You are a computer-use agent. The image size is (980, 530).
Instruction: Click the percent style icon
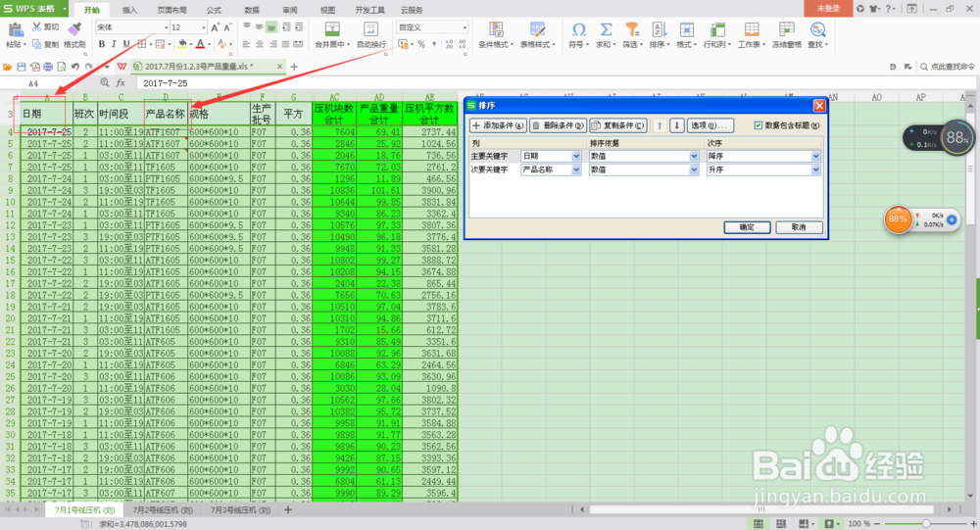coord(421,44)
